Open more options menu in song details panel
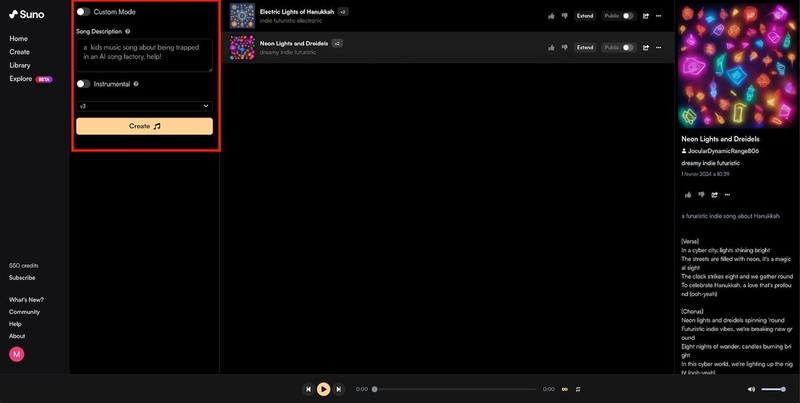800x403 pixels. point(727,194)
